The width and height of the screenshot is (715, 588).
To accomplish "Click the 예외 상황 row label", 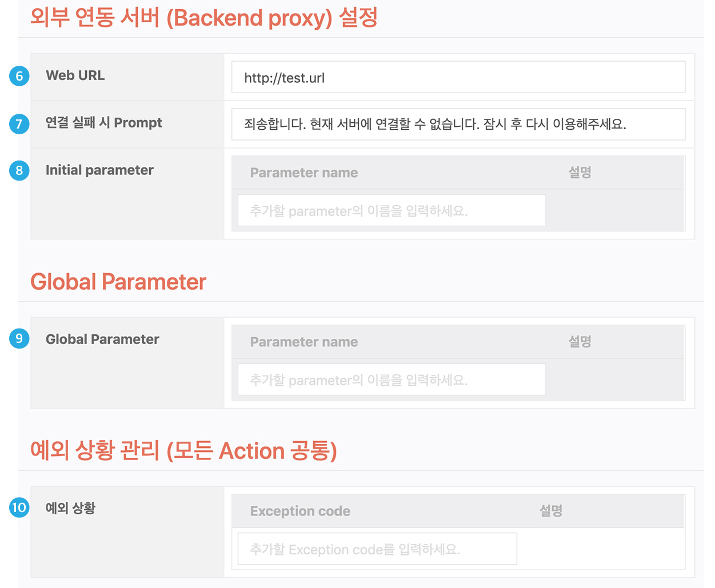I will click(x=70, y=508).
